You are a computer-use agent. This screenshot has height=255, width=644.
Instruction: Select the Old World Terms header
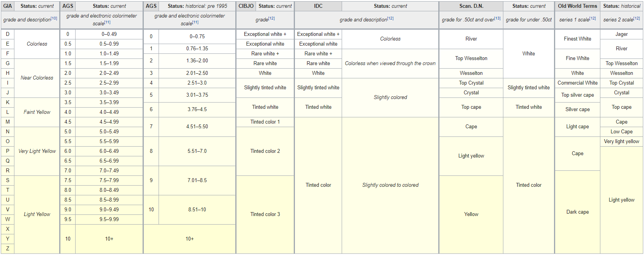click(577, 6)
